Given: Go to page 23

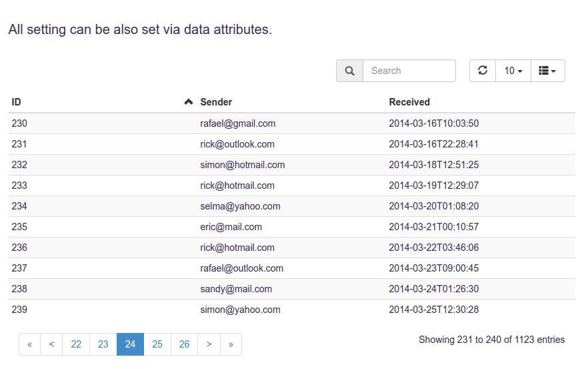Looking at the screenshot, I should [103, 344].
